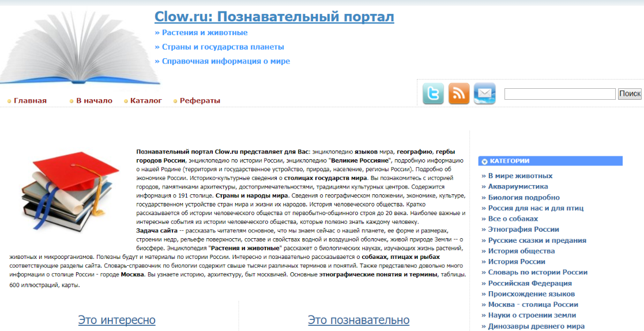The height and width of the screenshot is (331, 644).
Task: Click the bold text 'столицах государств мира'
Action: pos(326,178)
